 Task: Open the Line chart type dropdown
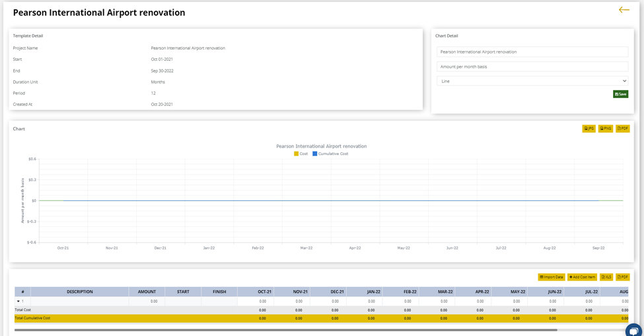[532, 81]
